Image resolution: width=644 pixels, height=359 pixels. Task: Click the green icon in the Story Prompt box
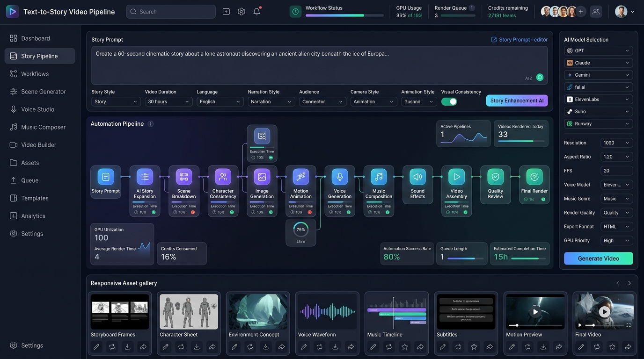pos(540,78)
